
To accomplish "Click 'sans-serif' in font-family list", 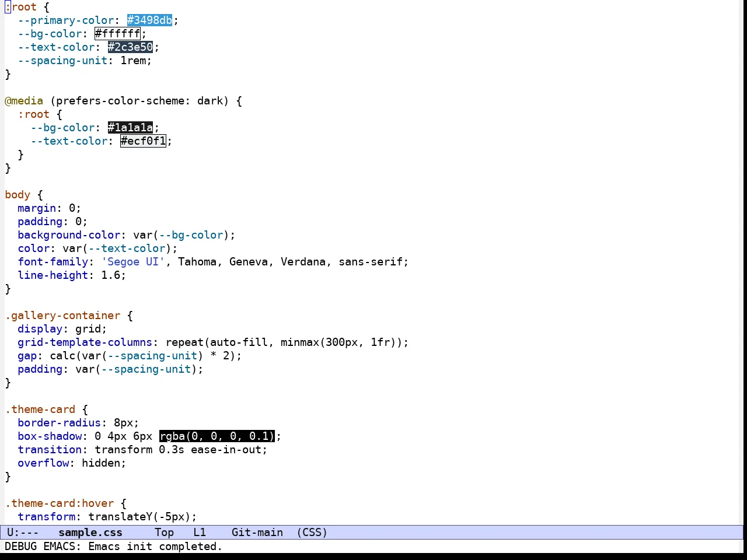I will click(x=371, y=262).
